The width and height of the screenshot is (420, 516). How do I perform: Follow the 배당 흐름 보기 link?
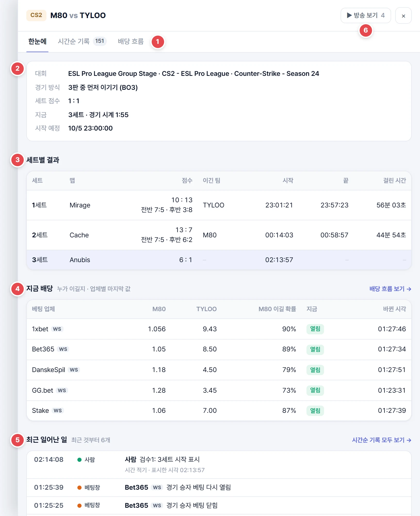tap(390, 289)
